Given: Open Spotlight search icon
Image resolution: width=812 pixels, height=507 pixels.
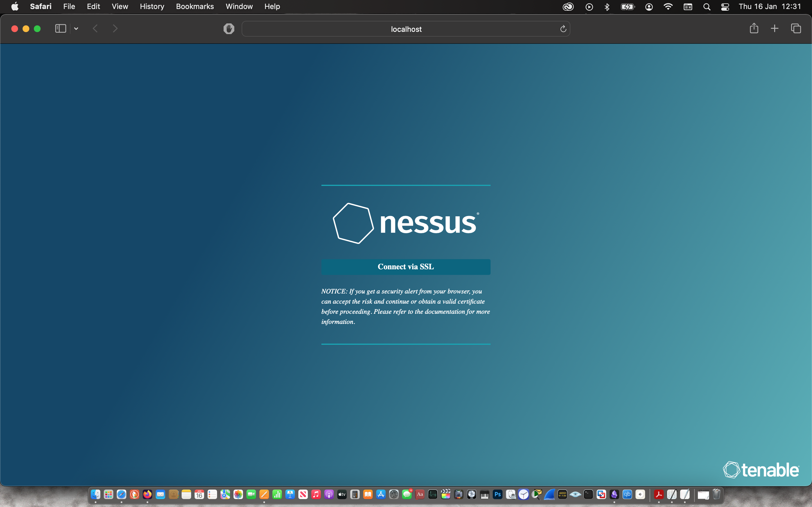Looking at the screenshot, I should (x=707, y=7).
